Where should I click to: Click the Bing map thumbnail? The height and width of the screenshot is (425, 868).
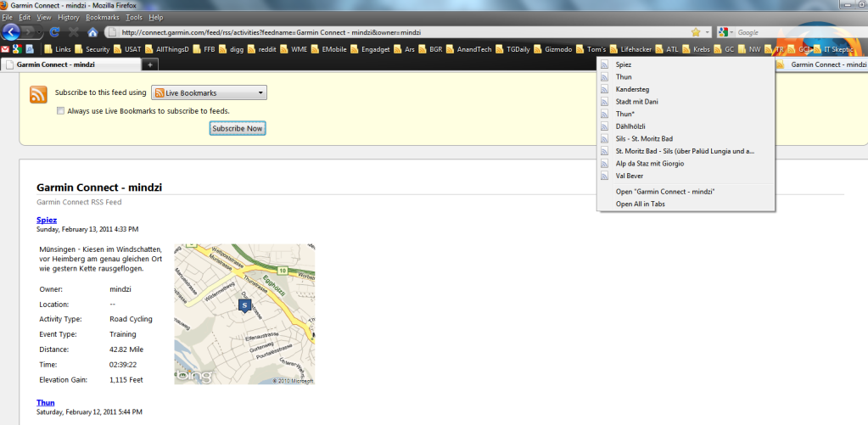pyautogui.click(x=244, y=315)
